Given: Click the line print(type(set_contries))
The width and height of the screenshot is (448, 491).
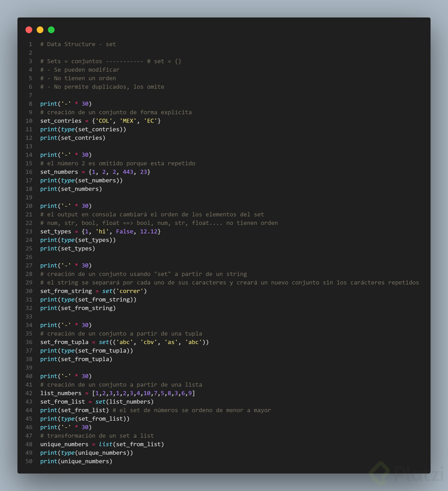Looking at the screenshot, I should pyautogui.click(x=83, y=129).
